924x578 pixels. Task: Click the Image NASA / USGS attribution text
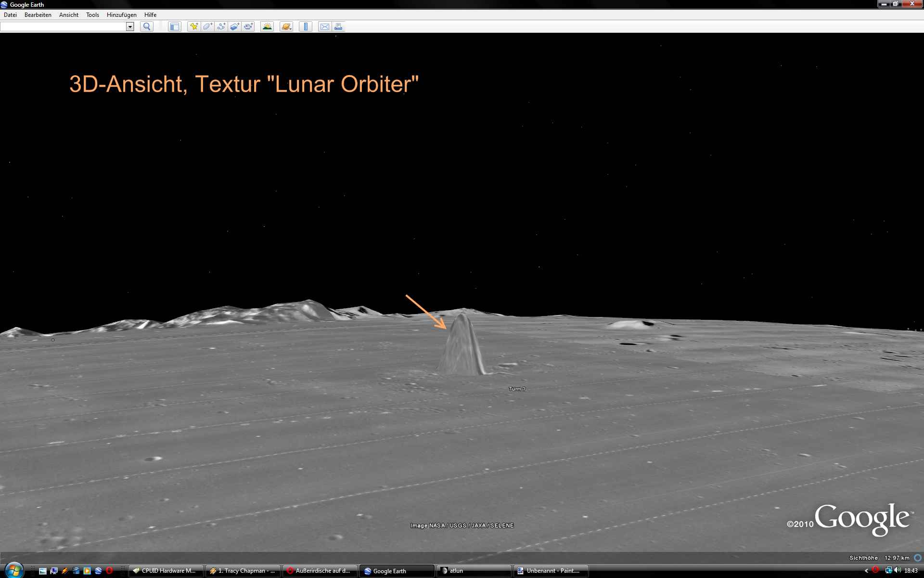click(462, 525)
